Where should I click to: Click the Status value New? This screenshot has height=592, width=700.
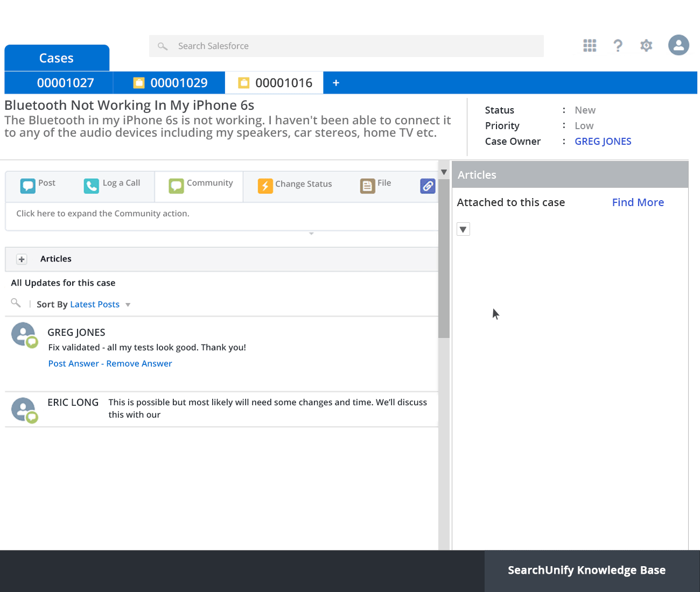tap(585, 110)
